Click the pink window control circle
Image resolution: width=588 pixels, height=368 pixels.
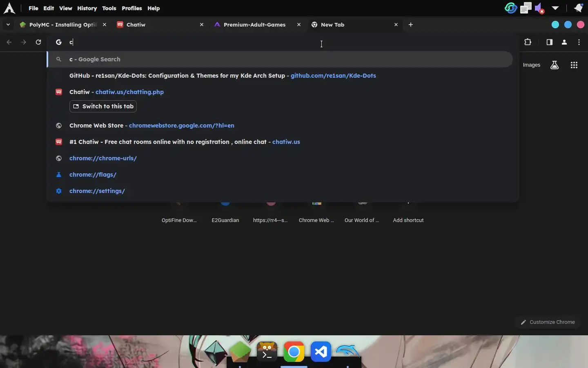581,25
